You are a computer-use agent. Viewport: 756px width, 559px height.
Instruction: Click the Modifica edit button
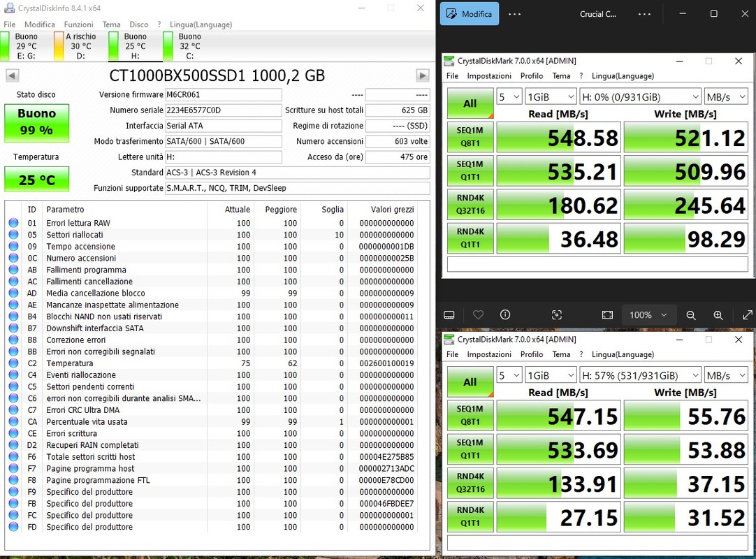(x=470, y=14)
